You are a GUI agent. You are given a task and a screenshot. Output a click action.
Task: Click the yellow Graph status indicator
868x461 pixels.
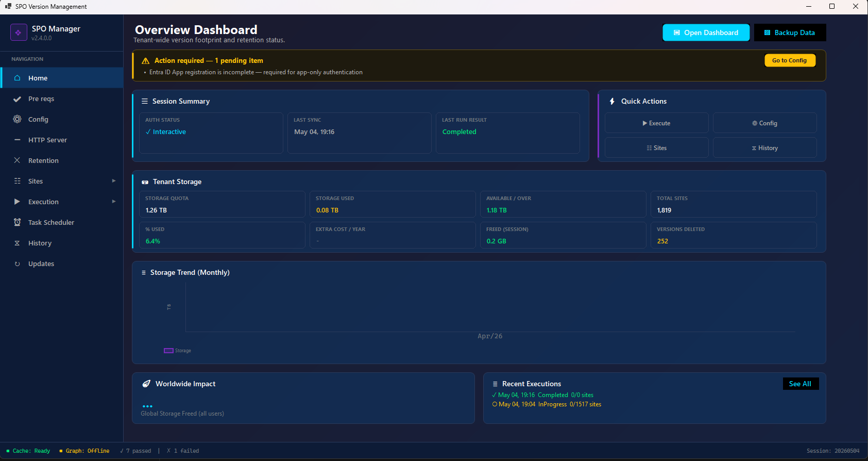61,451
